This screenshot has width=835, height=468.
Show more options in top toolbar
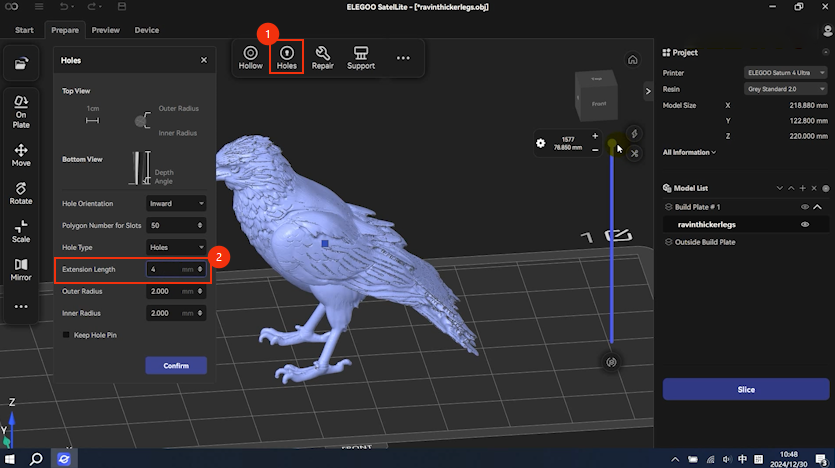point(403,58)
